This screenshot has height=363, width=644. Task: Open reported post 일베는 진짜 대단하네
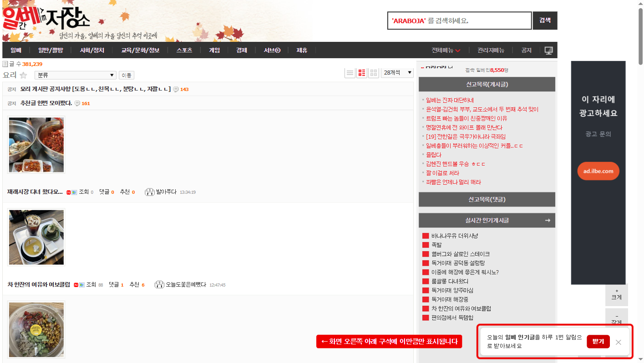pos(450,100)
